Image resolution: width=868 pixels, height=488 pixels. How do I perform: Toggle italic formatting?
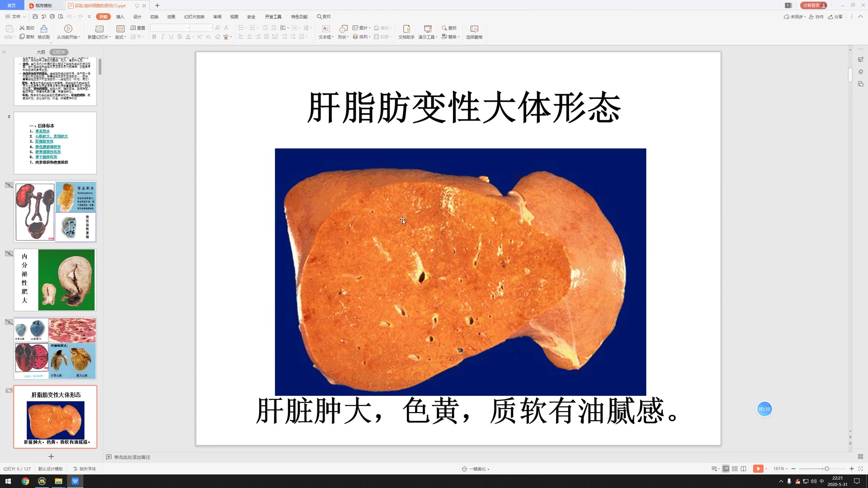162,37
